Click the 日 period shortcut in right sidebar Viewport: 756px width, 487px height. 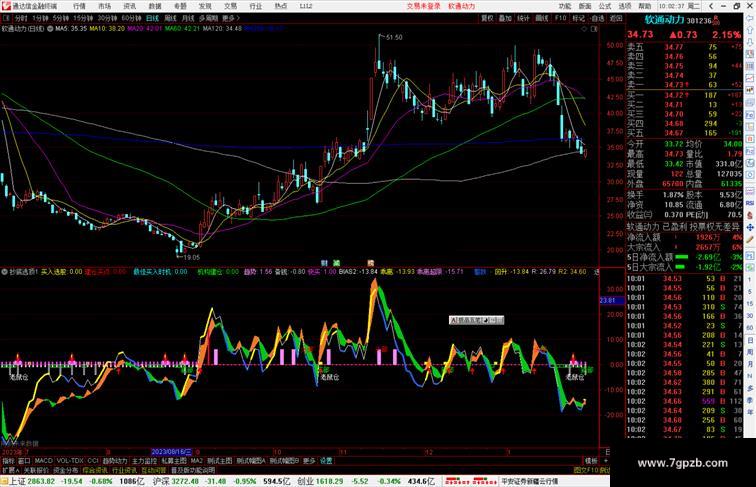tap(750, 340)
